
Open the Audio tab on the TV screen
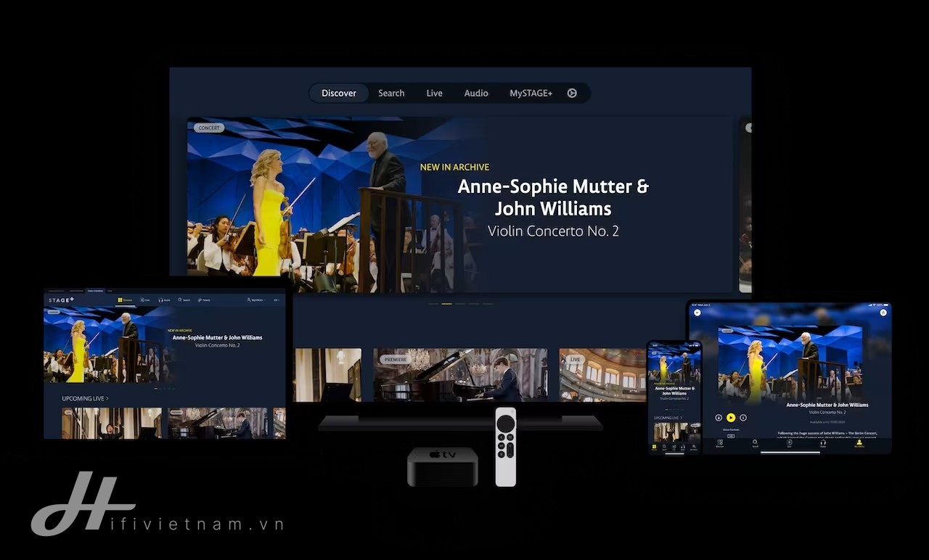pos(476,93)
